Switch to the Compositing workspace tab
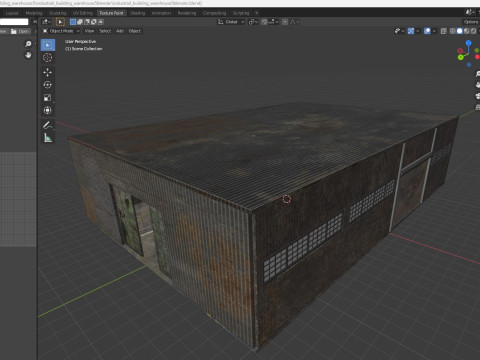Image resolution: width=480 pixels, height=360 pixels. (x=214, y=13)
